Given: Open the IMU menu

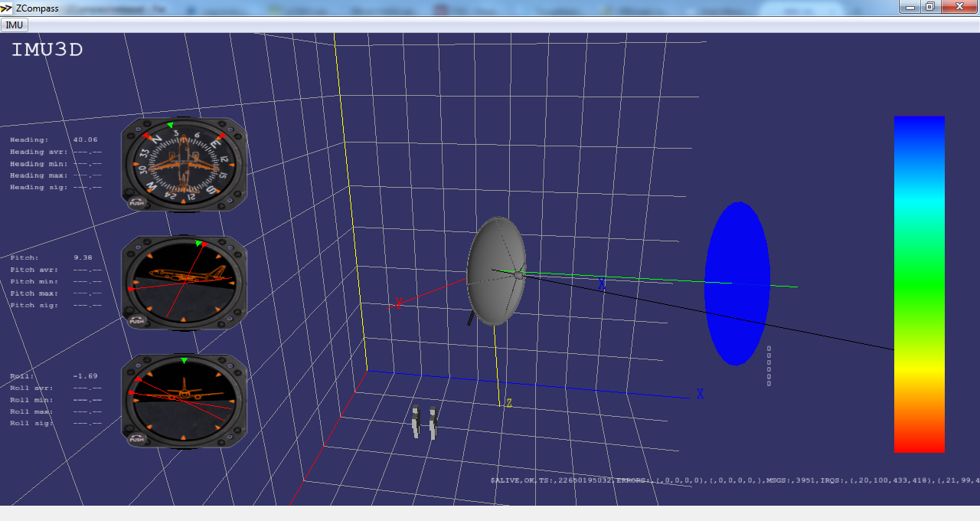Looking at the screenshot, I should coord(14,25).
